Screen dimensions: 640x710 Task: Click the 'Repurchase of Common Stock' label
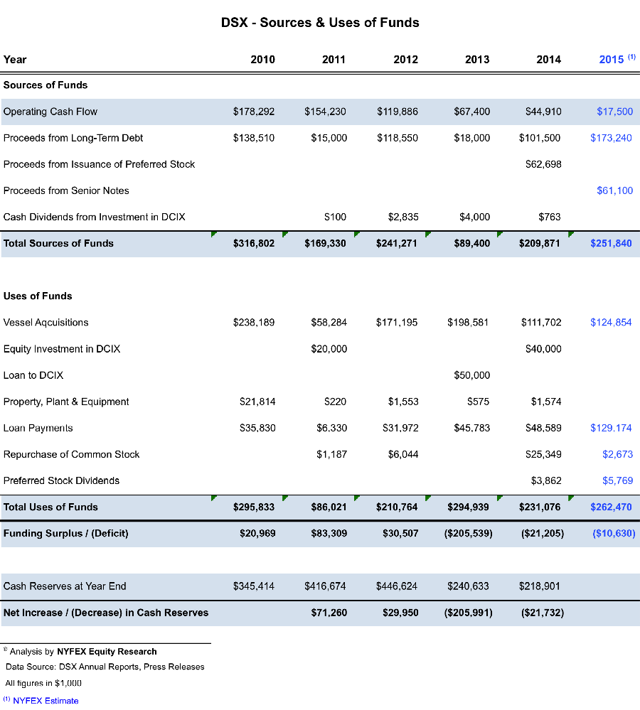pyautogui.click(x=72, y=454)
